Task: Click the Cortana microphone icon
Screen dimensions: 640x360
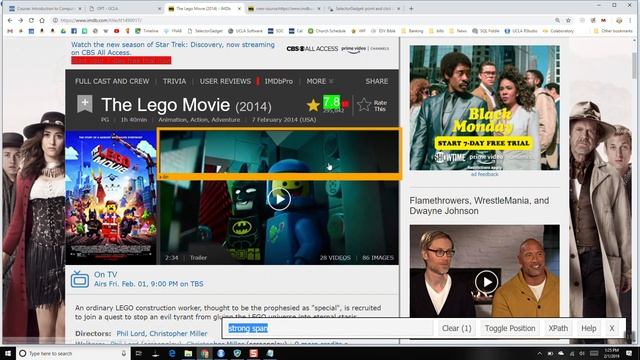Action: pos(124,353)
